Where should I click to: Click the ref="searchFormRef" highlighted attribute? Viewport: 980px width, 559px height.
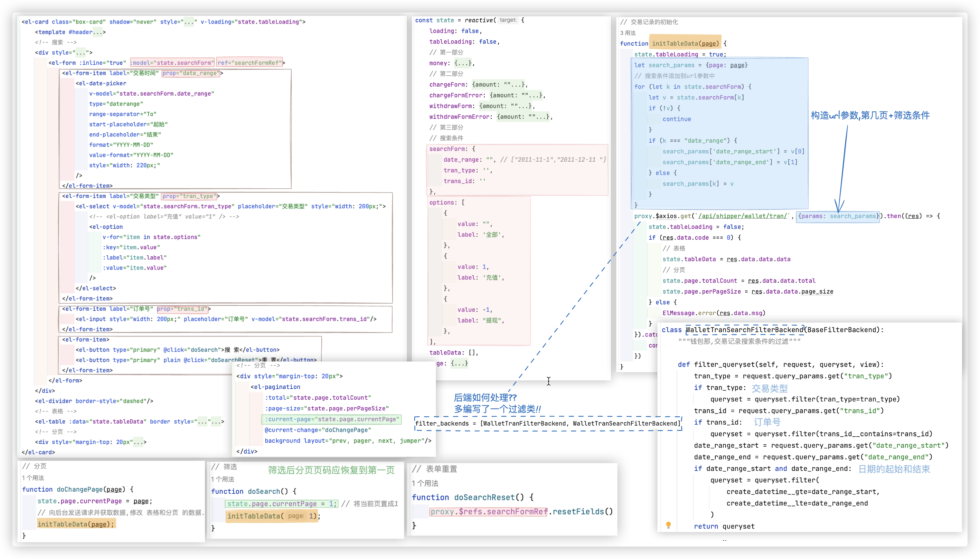click(x=249, y=63)
